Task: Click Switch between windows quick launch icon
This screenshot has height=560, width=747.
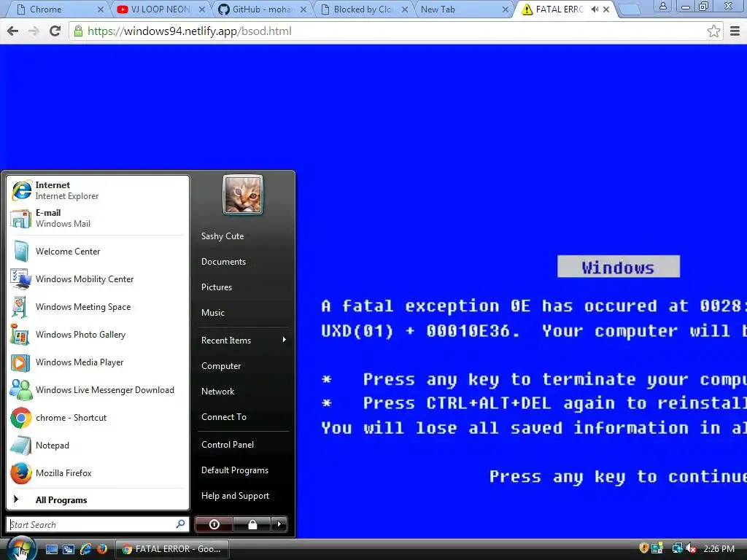Action: pyautogui.click(x=68, y=549)
